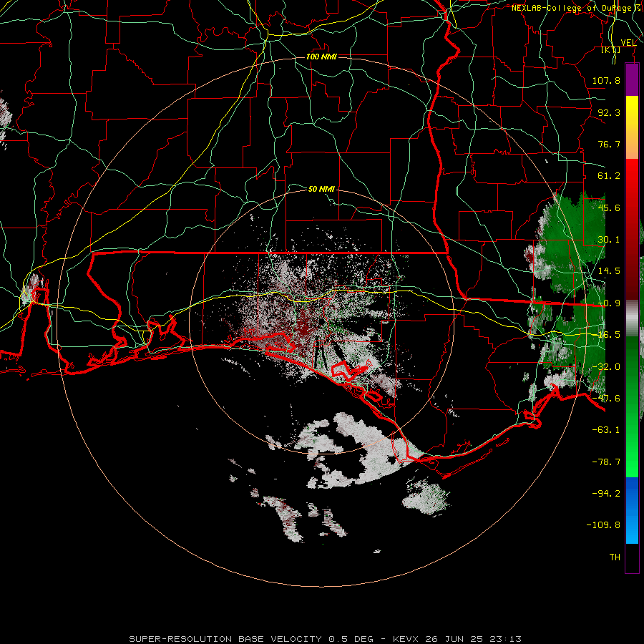Click the 100 NMI range ring label
This screenshot has height=644, width=644.
pos(321,57)
